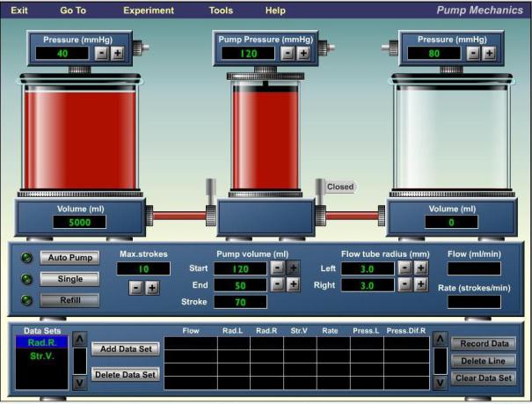Click the Closed valve label

tap(340, 187)
